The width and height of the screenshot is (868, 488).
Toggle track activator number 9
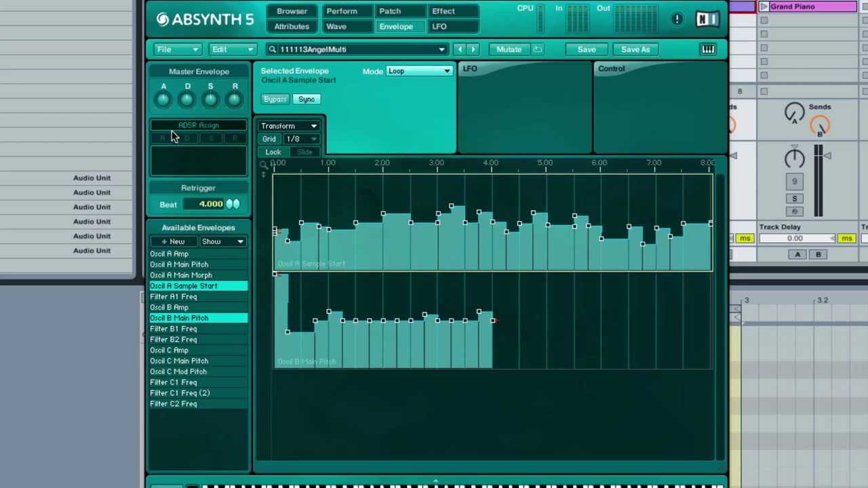coord(794,181)
